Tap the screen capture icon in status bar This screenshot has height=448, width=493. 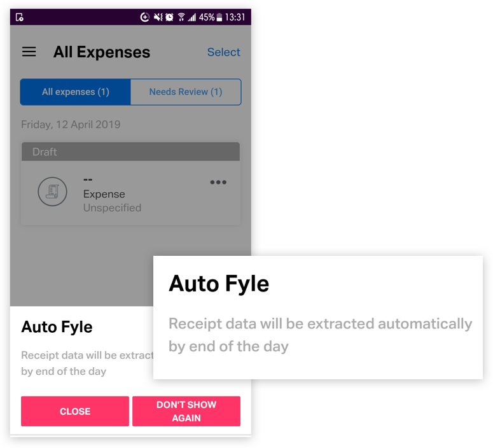pyautogui.click(x=20, y=17)
